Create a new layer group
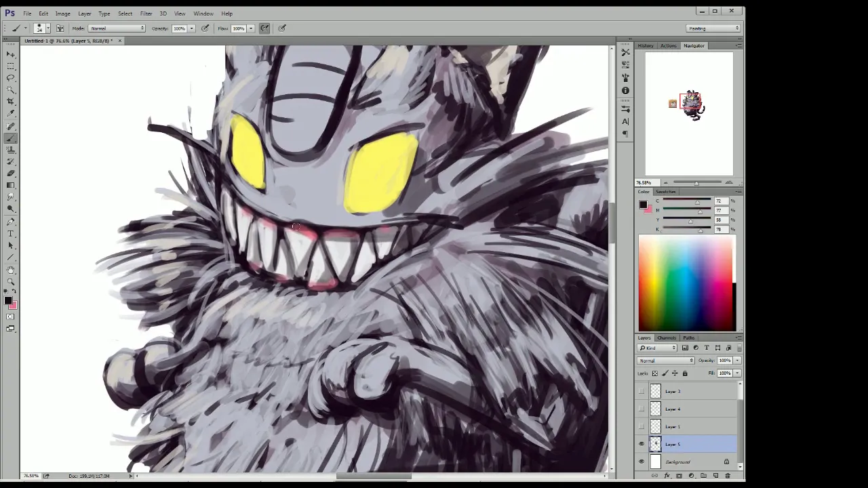The width and height of the screenshot is (868, 488). pos(703,476)
